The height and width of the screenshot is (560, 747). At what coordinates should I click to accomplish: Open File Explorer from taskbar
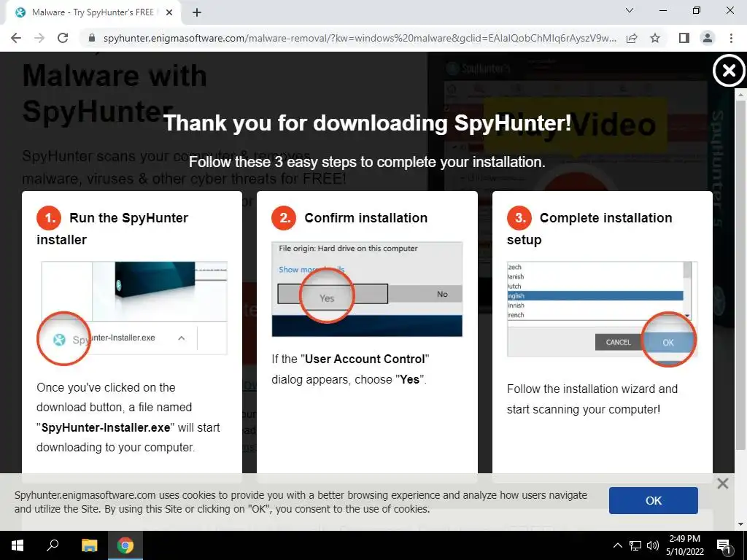tap(89, 545)
